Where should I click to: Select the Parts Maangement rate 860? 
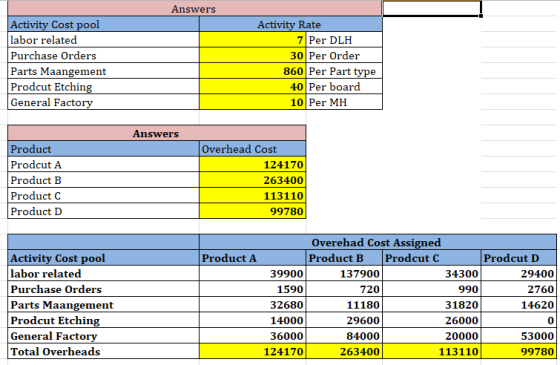click(252, 71)
